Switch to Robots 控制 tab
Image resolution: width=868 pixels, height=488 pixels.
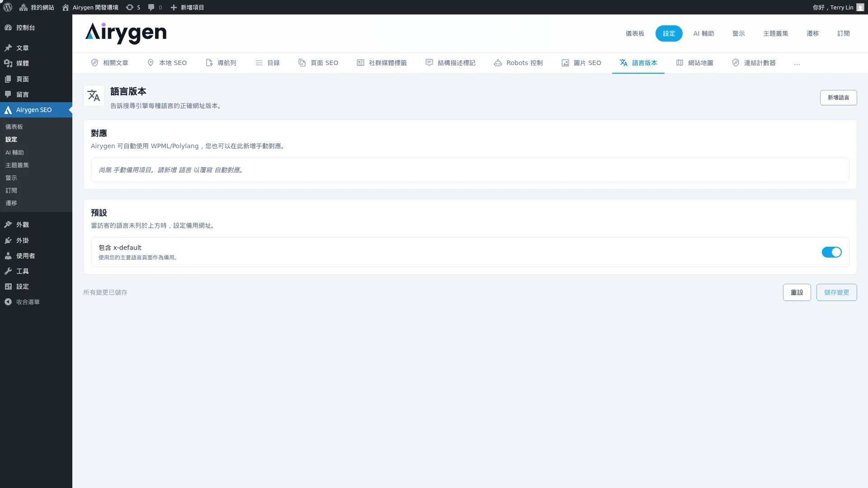[x=519, y=63]
